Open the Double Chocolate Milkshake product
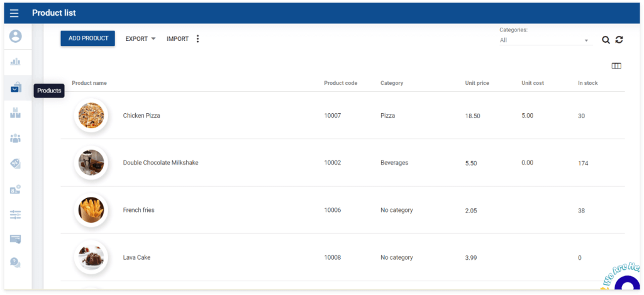 (x=160, y=163)
